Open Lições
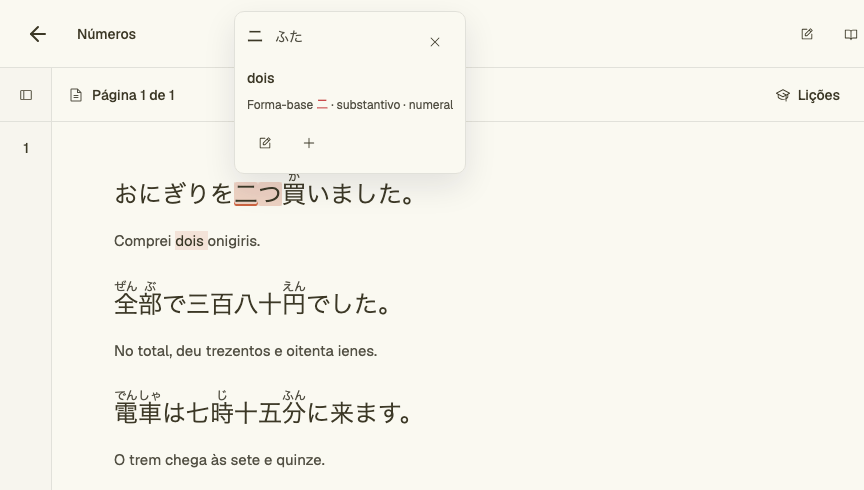Viewport: 864px width, 490px height. click(808, 95)
